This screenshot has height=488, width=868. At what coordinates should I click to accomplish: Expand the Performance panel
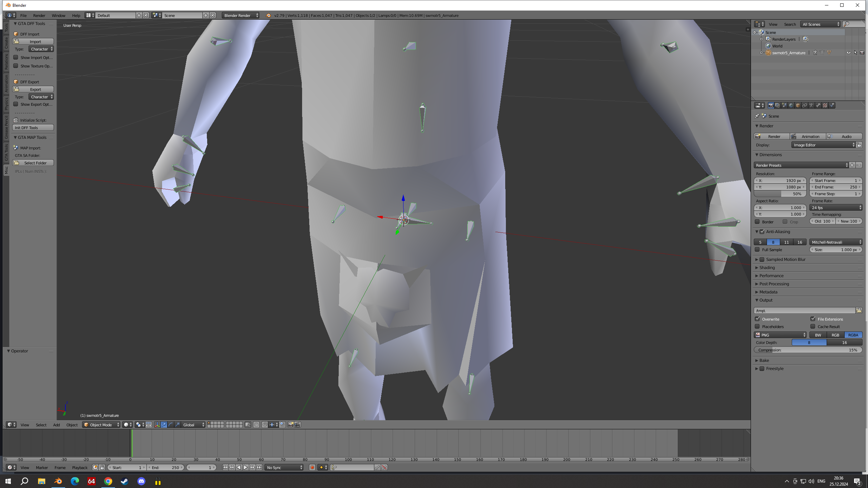[771, 276]
